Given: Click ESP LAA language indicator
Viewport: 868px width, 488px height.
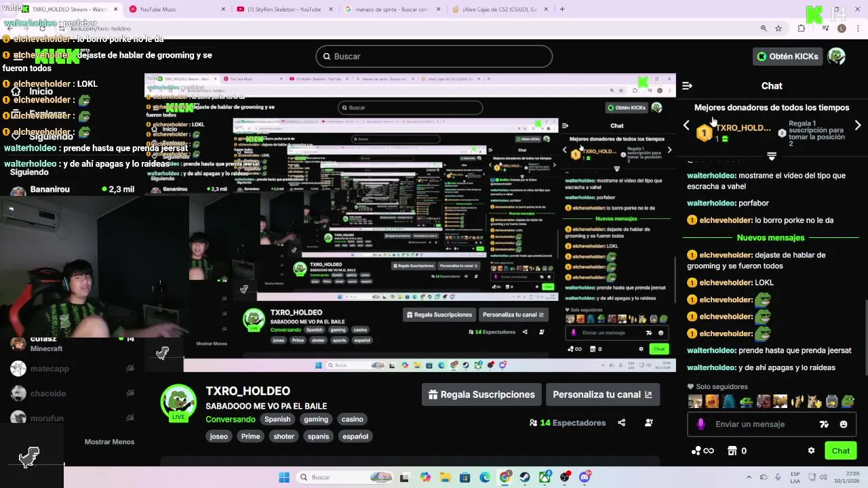Looking at the screenshot, I should tap(795, 477).
